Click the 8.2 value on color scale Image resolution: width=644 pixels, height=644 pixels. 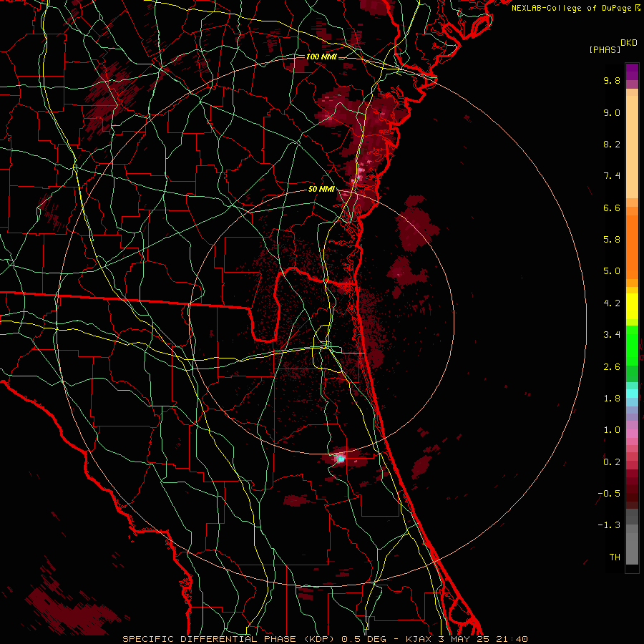[612, 144]
